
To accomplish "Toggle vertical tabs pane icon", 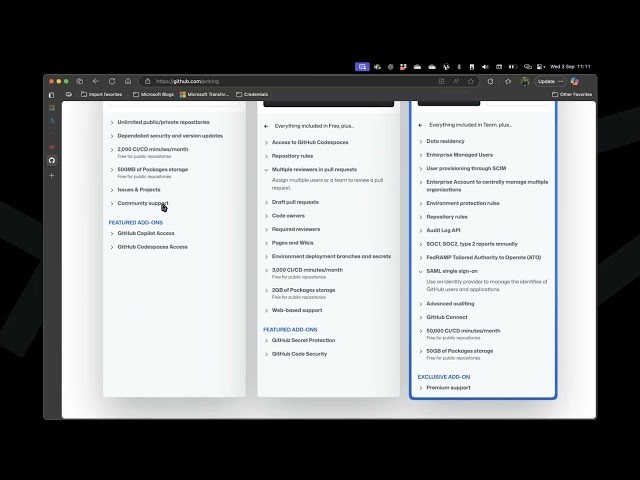I will 51,95.
